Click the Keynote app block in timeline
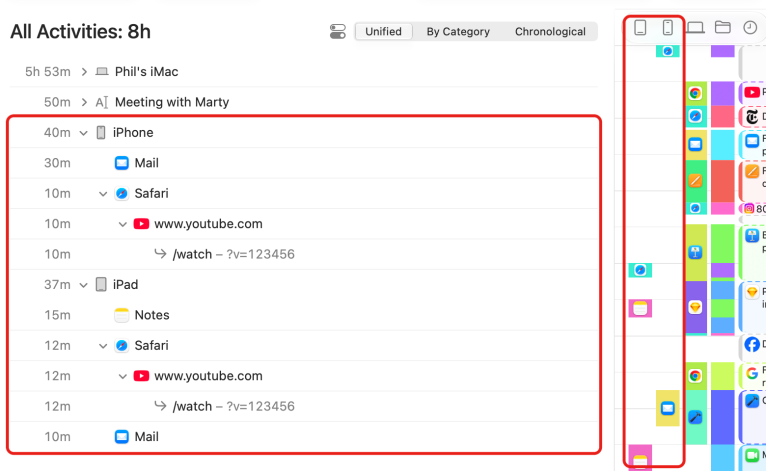This screenshot has height=471, width=766. (x=696, y=252)
